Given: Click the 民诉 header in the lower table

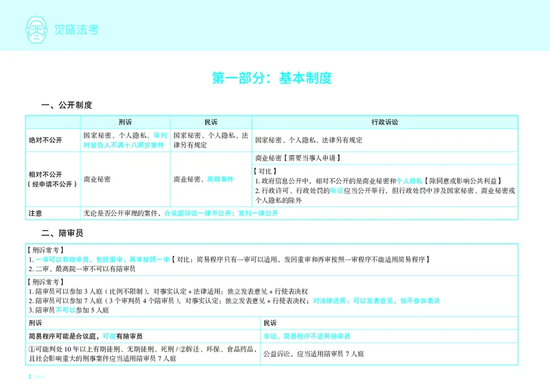Looking at the screenshot, I should click(x=270, y=323).
